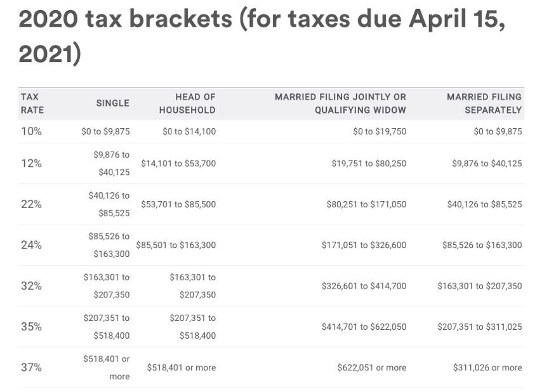Select the 24% tax rate cell
Viewport: 549px width, 392px height.
pos(31,245)
